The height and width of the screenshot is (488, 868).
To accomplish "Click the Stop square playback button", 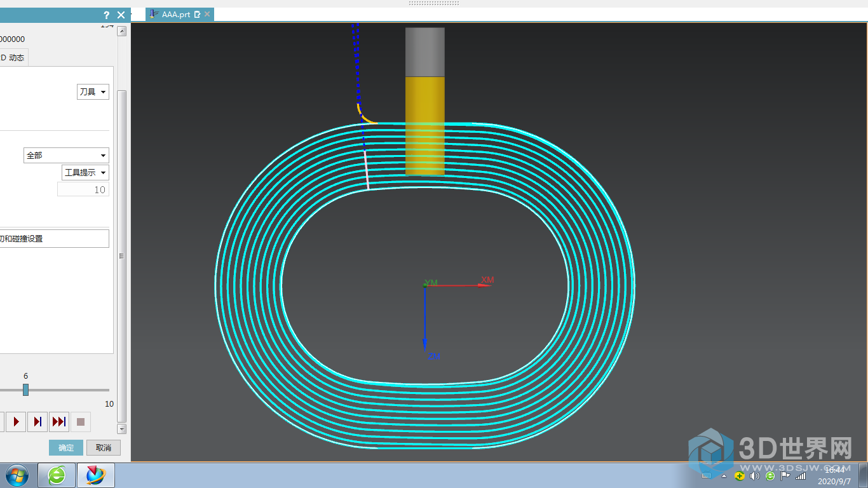I will click(x=81, y=421).
